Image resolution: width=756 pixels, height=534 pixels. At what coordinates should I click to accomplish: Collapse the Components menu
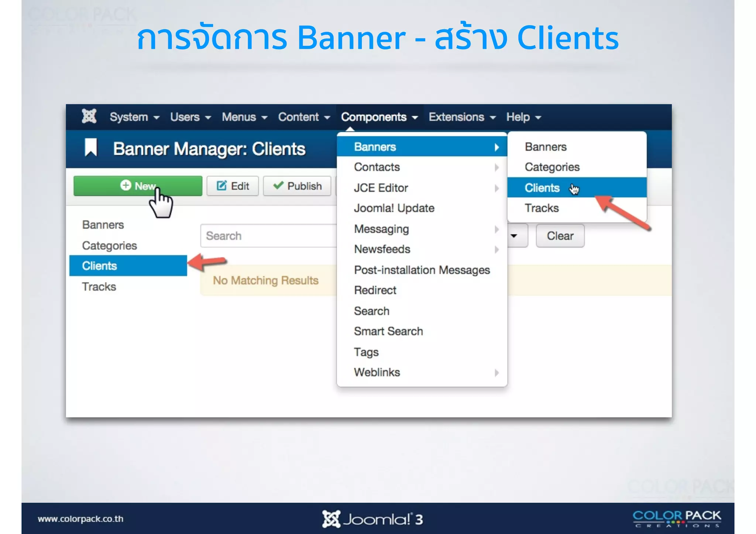click(x=379, y=117)
